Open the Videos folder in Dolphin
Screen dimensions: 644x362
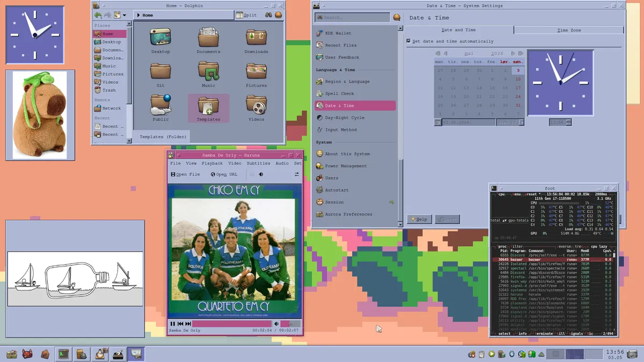pyautogui.click(x=257, y=108)
